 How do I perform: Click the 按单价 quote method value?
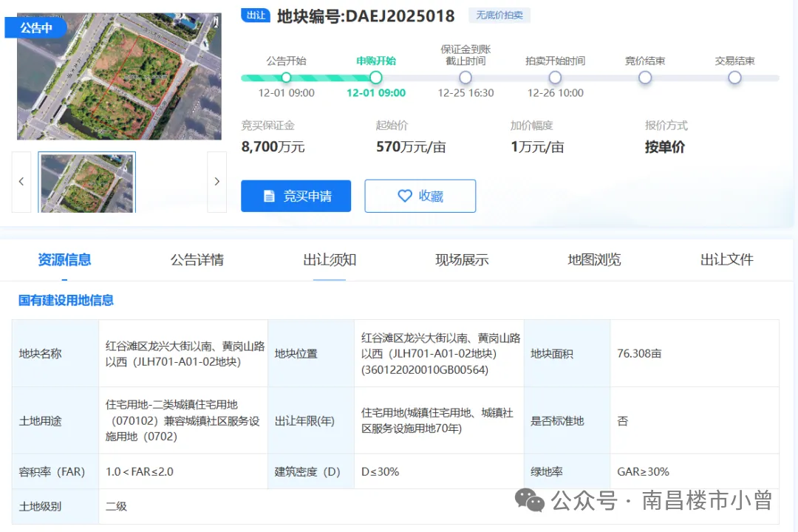click(x=665, y=147)
